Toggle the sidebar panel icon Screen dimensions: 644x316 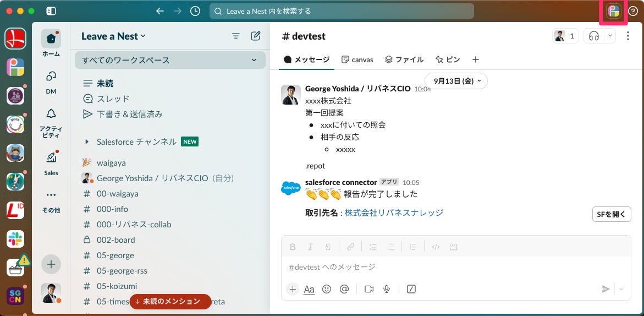pyautogui.click(x=51, y=11)
